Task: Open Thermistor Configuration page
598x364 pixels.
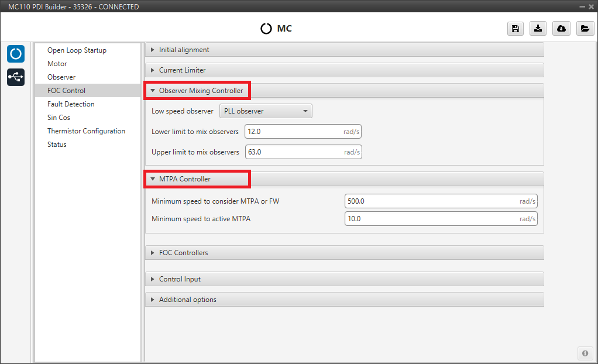Action: (86, 131)
